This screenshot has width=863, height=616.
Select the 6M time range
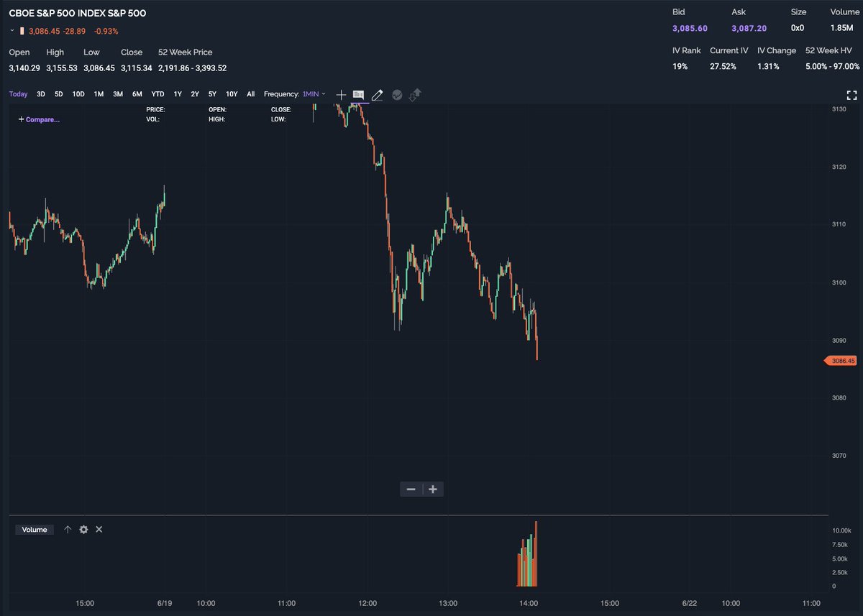(137, 94)
